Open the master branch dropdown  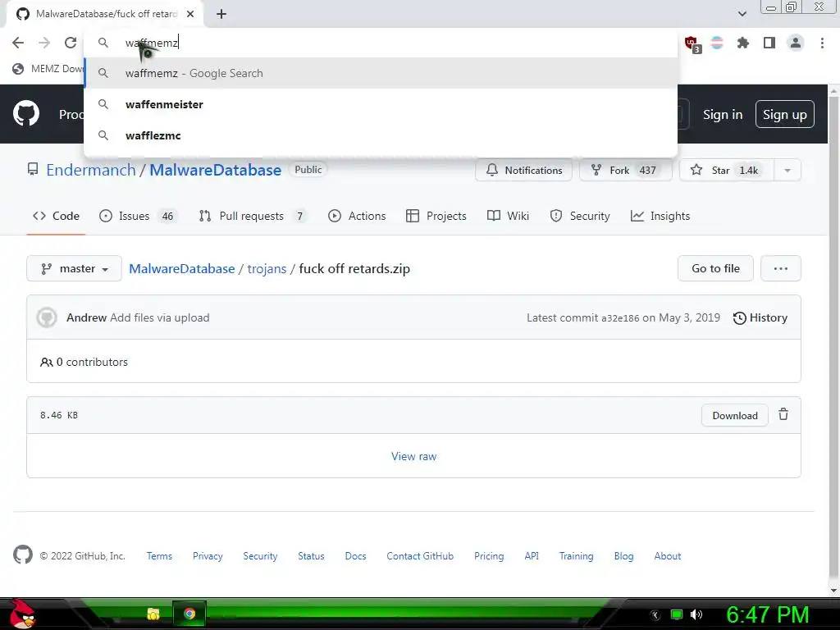pyautogui.click(x=74, y=268)
